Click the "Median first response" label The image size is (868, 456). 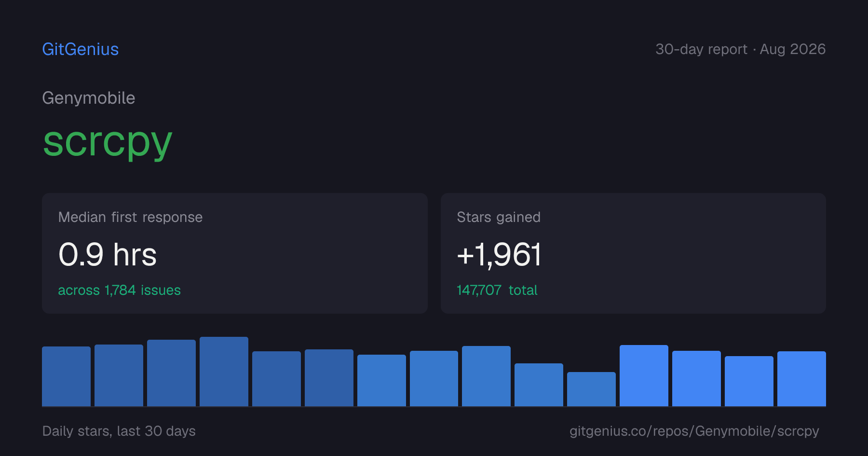tap(130, 217)
